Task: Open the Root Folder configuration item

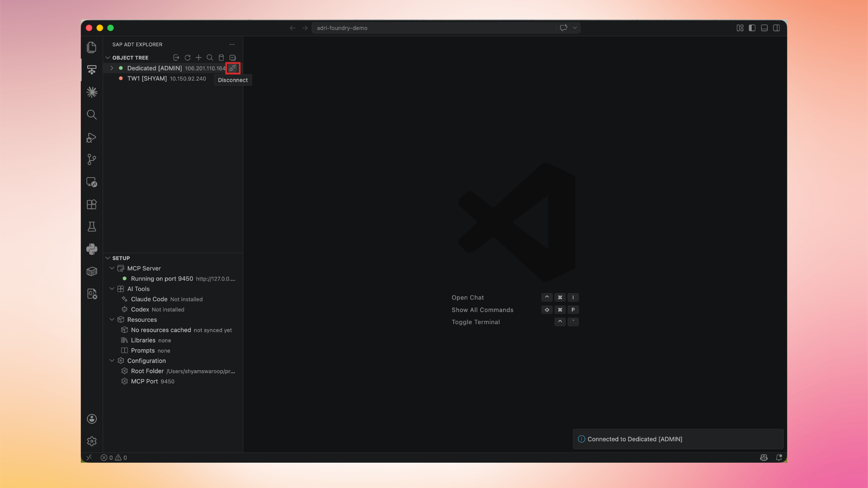Action: coord(147,371)
